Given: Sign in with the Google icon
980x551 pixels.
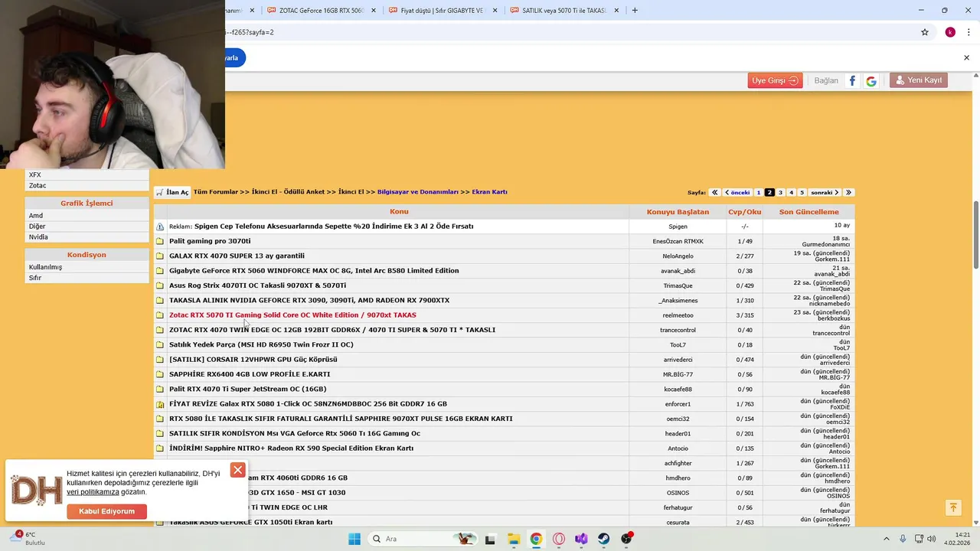Looking at the screenshot, I should [x=871, y=80].
